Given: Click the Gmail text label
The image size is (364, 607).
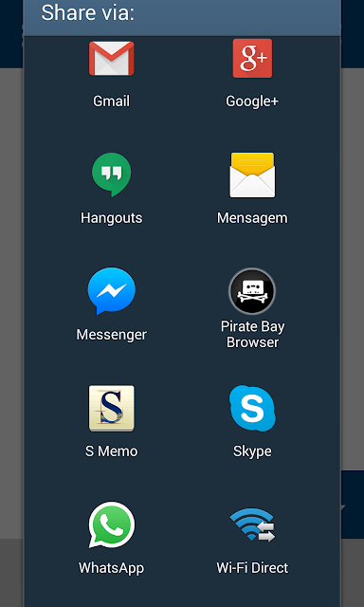Looking at the screenshot, I should point(112,101).
